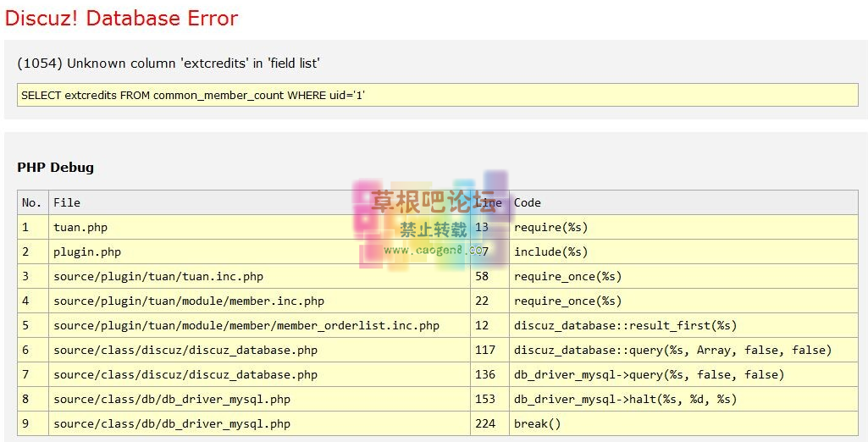Image resolution: width=868 pixels, height=442 pixels.
Task: Click the break() code cell
Action: 537,423
